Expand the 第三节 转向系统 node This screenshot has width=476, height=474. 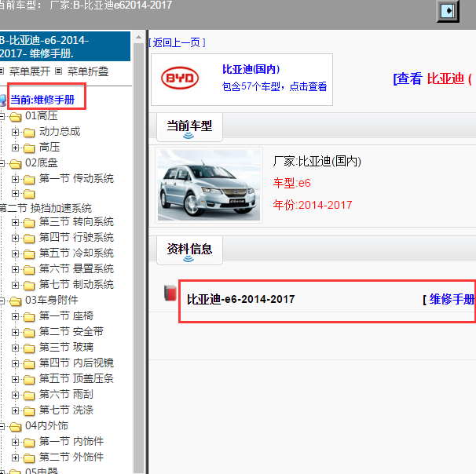click(x=15, y=223)
